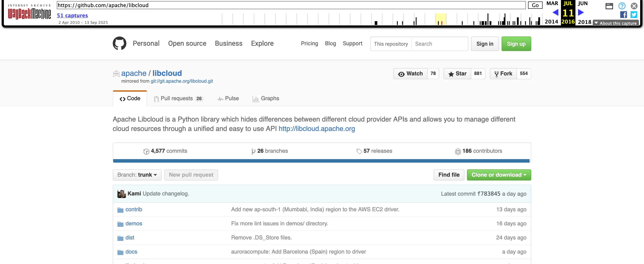The image size is (644, 264).
Task: Go to next capture with right arrow
Action: (x=581, y=13)
